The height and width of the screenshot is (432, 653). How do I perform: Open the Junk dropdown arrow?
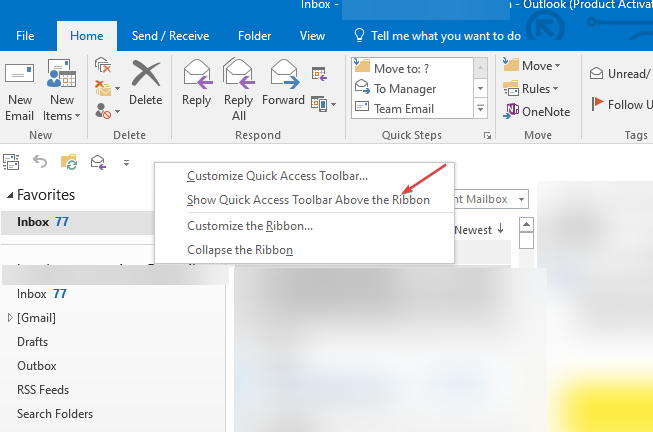pyautogui.click(x=117, y=112)
